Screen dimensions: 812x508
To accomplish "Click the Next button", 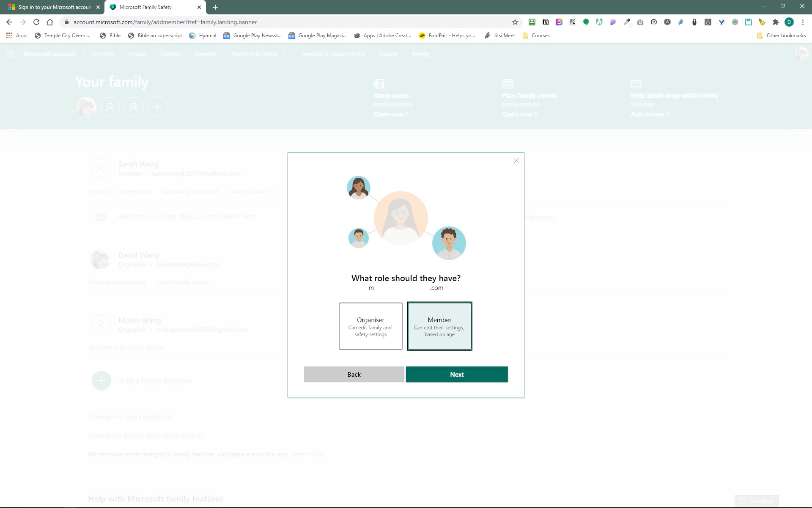I will 456,374.
